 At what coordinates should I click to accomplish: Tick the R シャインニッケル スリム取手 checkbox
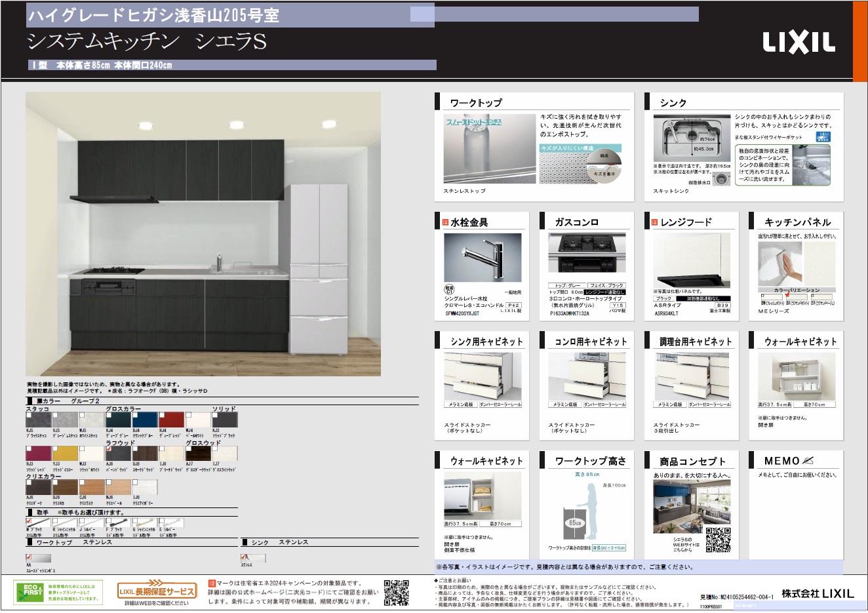(x=56, y=521)
